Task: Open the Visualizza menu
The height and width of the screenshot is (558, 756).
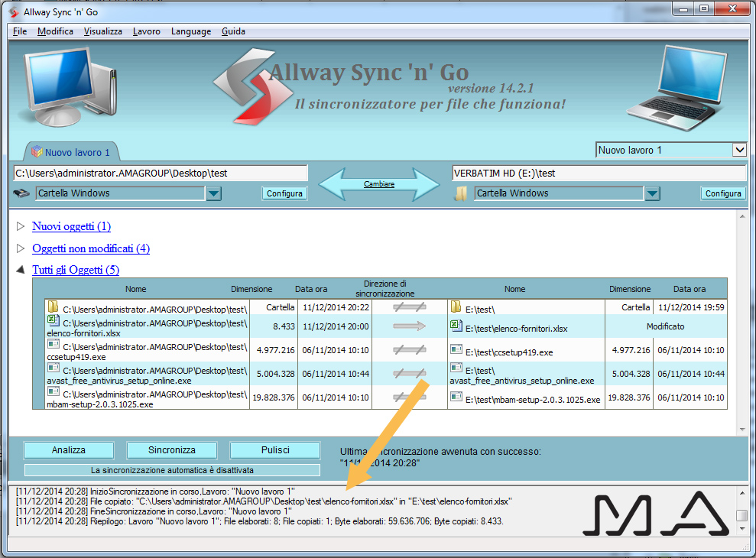Action: pos(102,31)
